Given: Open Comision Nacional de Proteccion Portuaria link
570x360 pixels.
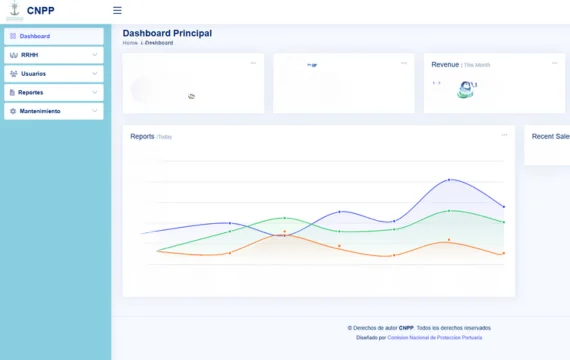Looking at the screenshot, I should pyautogui.click(x=435, y=337).
